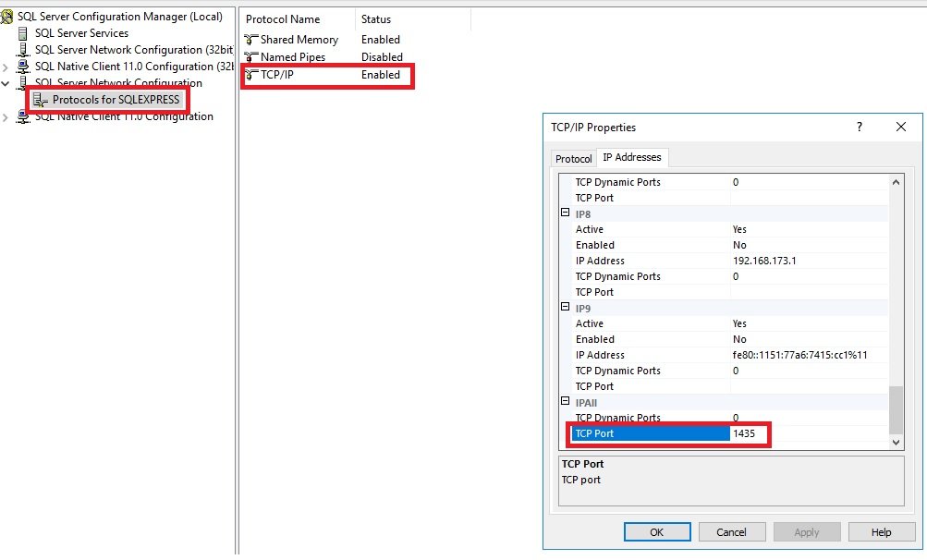Click the bottom SQL Native Client 11.0 icon
927x560 pixels.
24,117
